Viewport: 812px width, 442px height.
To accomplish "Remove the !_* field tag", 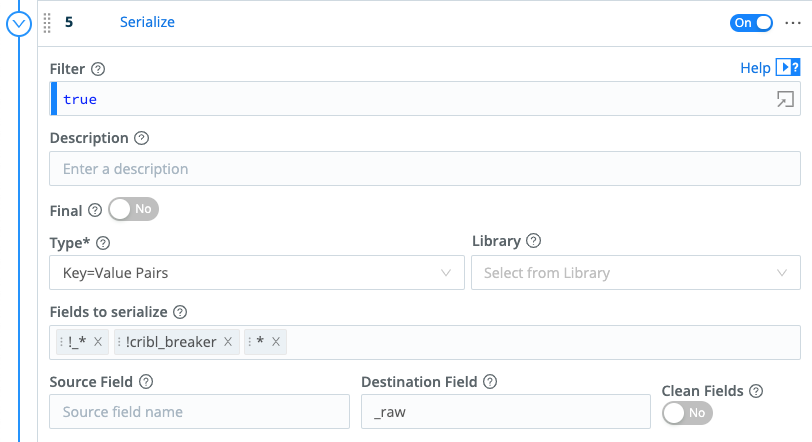I will (98, 342).
